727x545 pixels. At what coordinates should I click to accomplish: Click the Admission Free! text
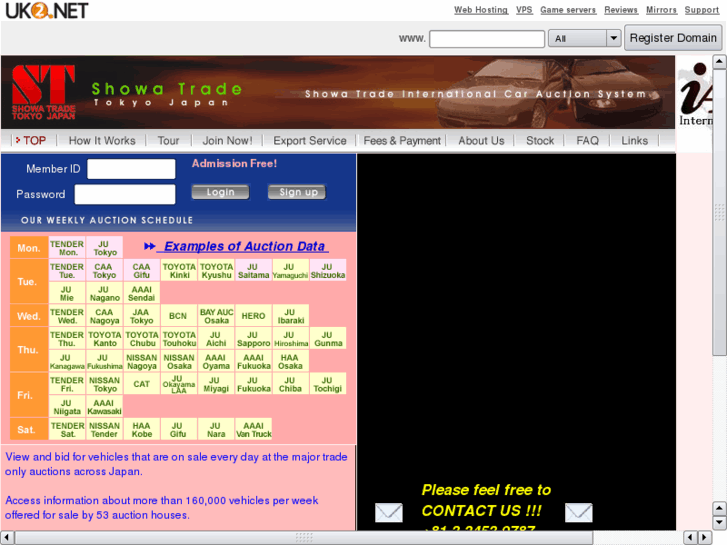coord(234,163)
